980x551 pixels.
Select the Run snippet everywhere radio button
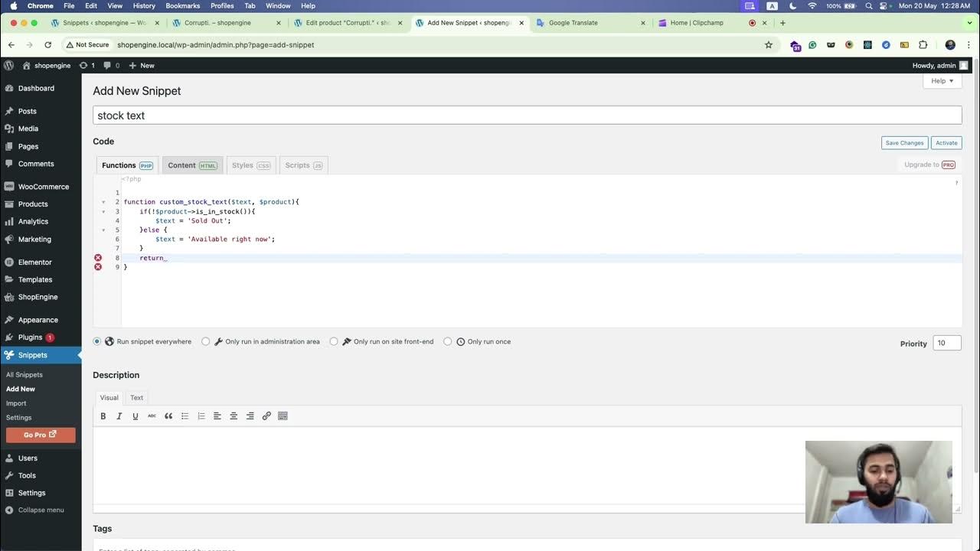tap(96, 341)
